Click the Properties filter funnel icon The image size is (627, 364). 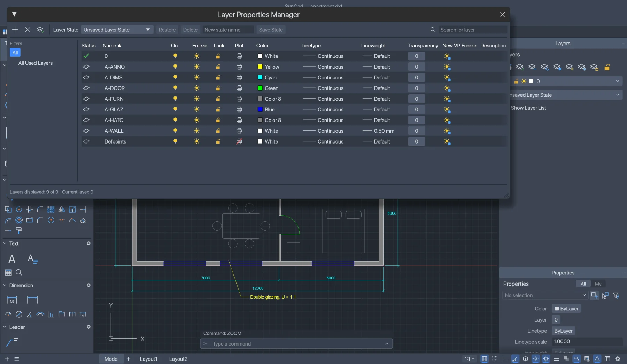pyautogui.click(x=616, y=295)
